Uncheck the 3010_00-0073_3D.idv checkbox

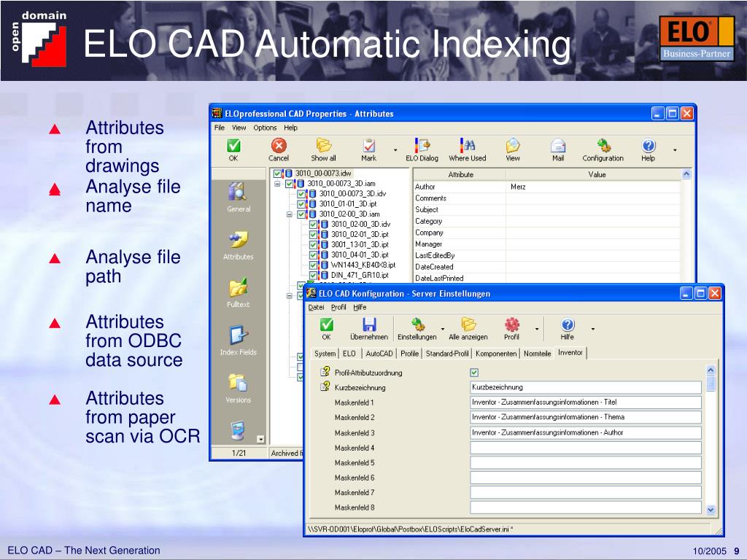pos(301,194)
